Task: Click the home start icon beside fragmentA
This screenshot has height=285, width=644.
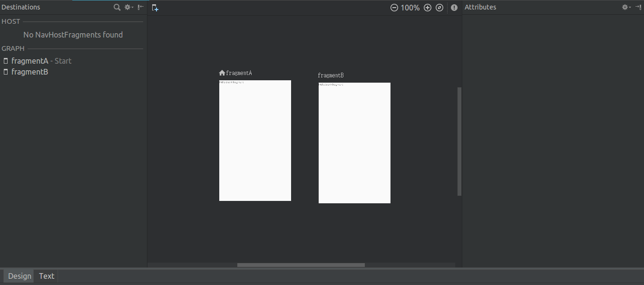Action: (x=222, y=73)
